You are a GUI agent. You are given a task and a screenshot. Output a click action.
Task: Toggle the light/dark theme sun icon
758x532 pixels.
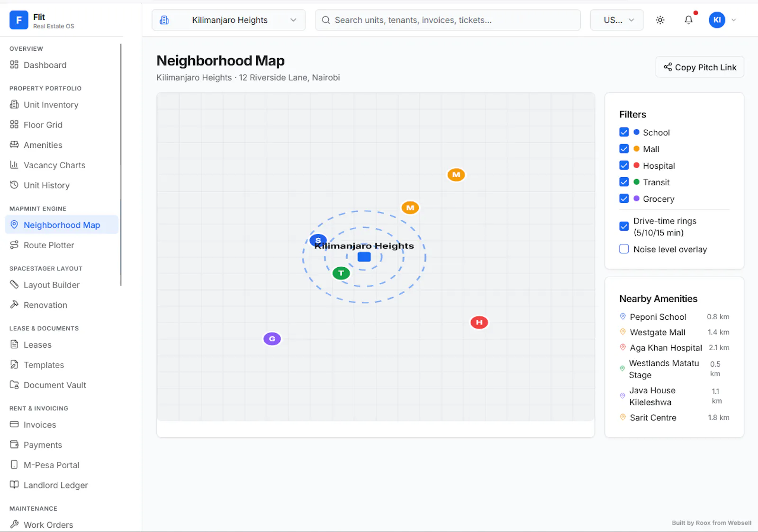pyautogui.click(x=660, y=20)
